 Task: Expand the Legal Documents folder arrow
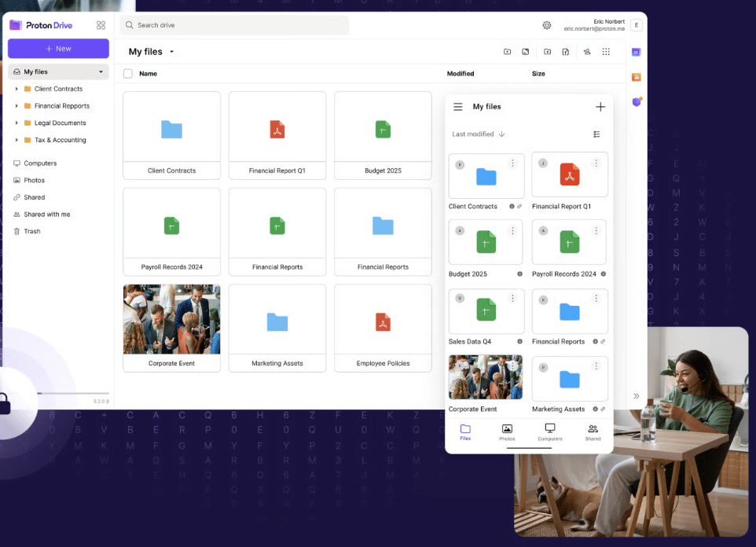click(17, 123)
